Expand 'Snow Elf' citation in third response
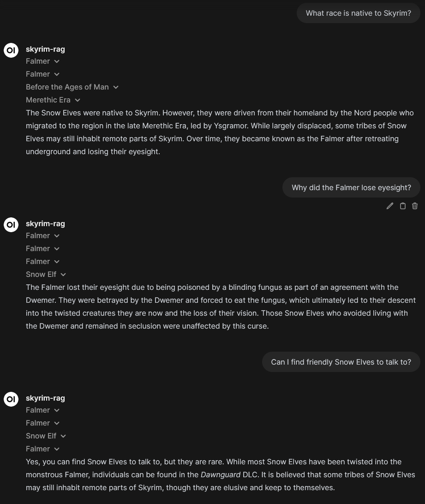Screen dimensions: 425x504 [46, 436]
